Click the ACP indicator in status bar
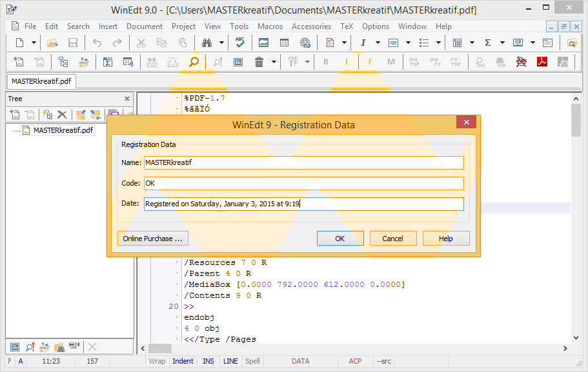Viewport: 588px width, 372px height. click(355, 361)
